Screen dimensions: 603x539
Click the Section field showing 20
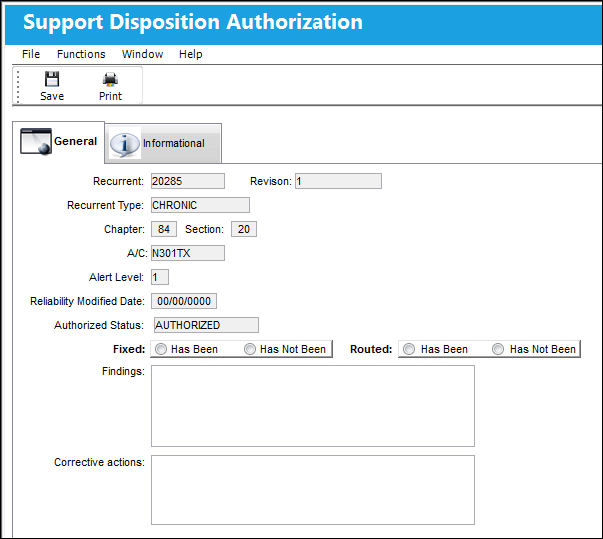[x=244, y=229]
